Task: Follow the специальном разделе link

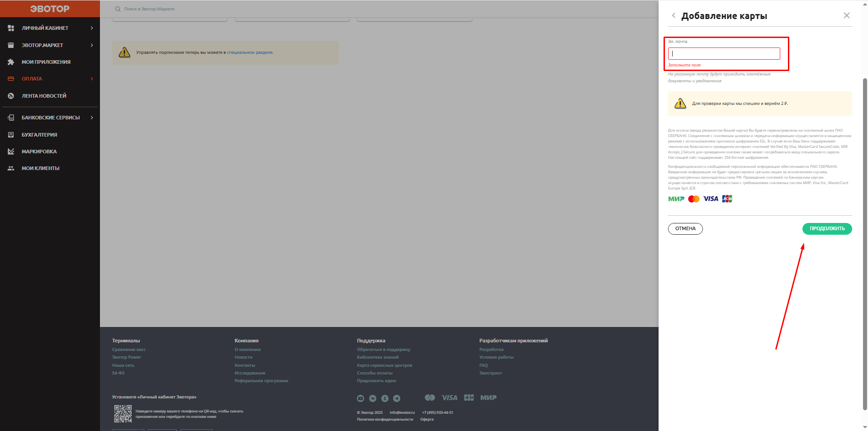Action: pos(250,52)
